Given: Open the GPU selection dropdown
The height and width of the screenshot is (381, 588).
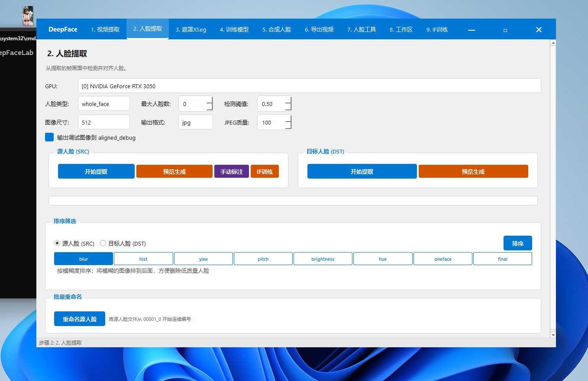Looking at the screenshot, I should pyautogui.click(x=310, y=86).
